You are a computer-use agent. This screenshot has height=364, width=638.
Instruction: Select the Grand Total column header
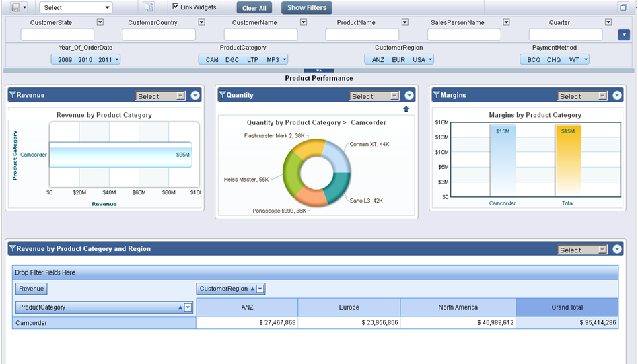click(x=567, y=307)
